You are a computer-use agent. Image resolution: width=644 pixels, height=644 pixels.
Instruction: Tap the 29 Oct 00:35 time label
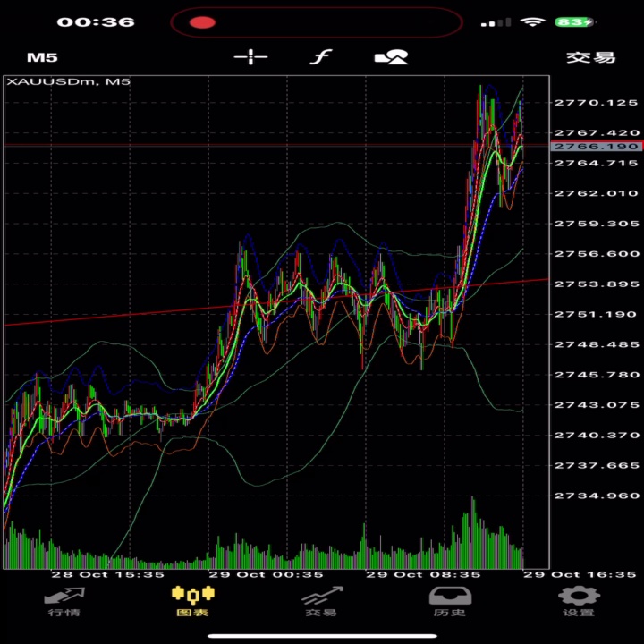[266, 574]
